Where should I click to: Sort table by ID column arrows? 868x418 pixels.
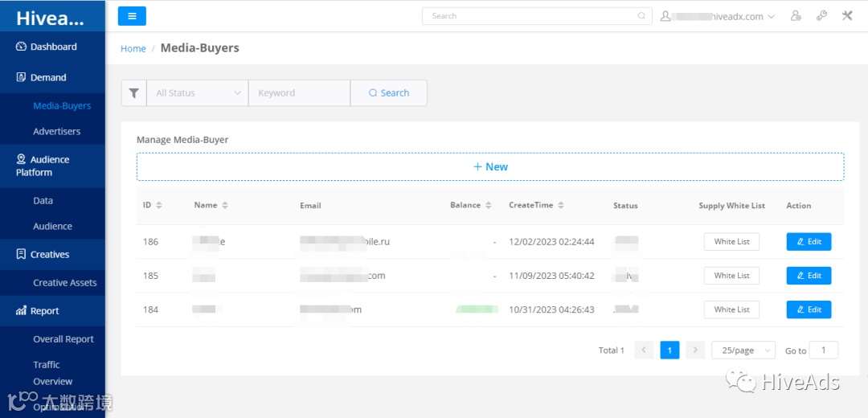point(159,206)
